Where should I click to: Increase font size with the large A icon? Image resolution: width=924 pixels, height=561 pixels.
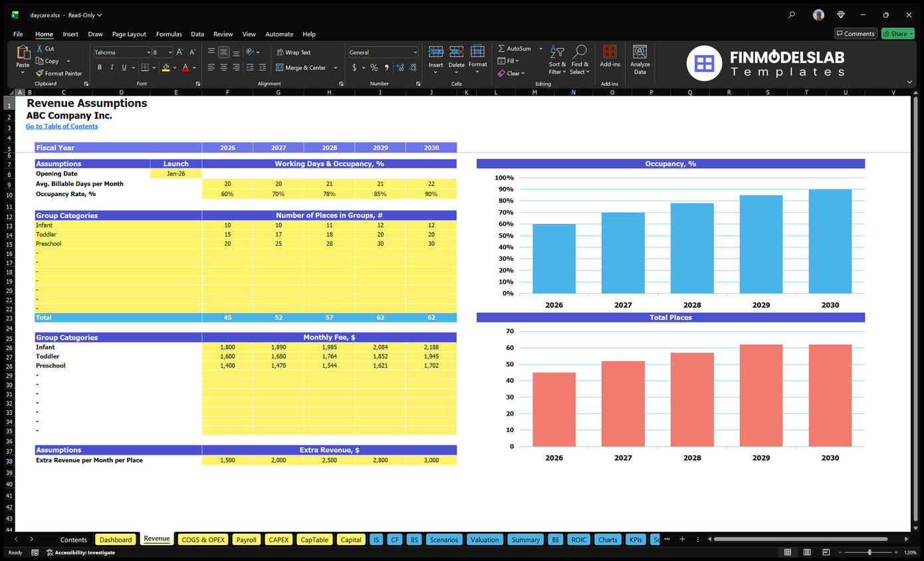pyautogui.click(x=180, y=52)
